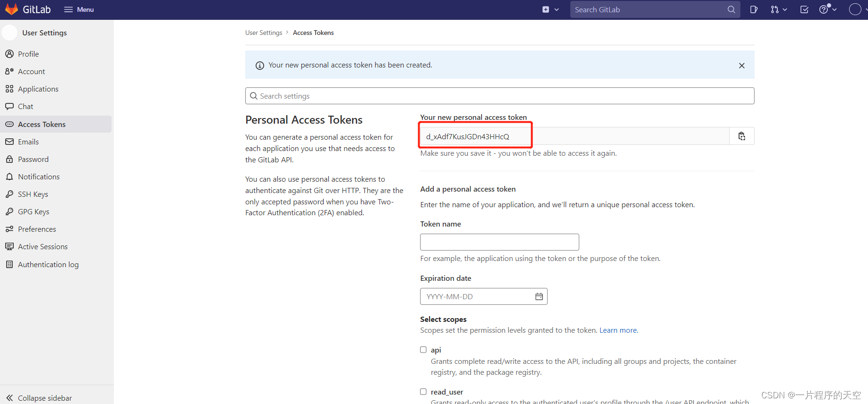Collapse the sidebar
Image resolution: width=868 pixels, height=404 pixels.
pyautogui.click(x=39, y=398)
